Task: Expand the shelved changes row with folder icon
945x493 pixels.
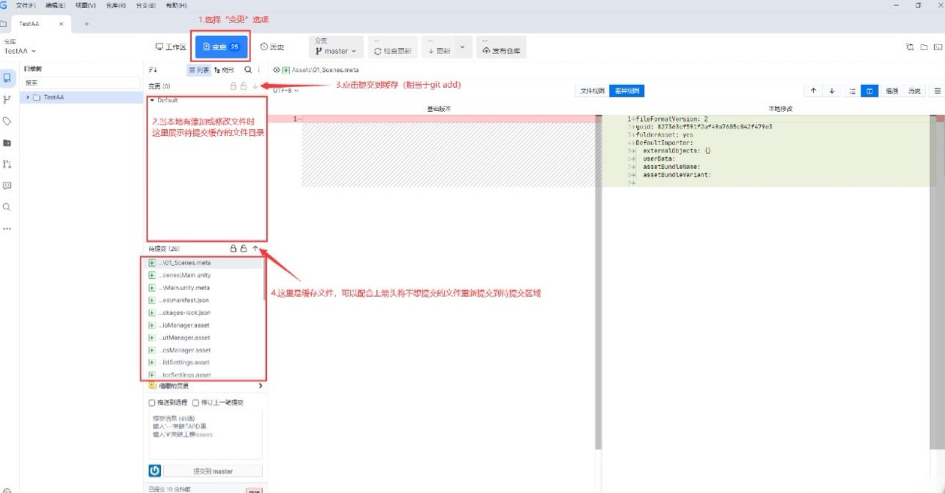Action: 206,386
